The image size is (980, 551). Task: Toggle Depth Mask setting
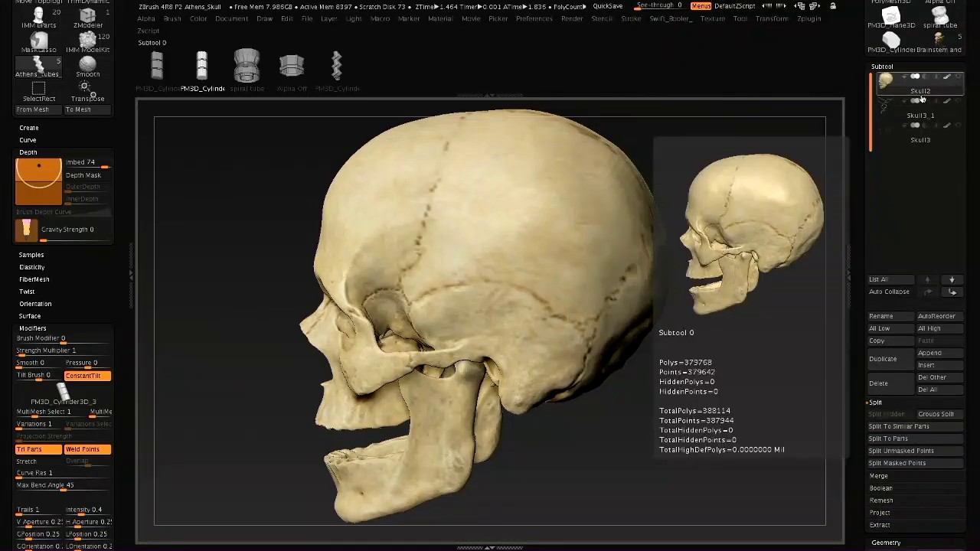[x=87, y=175]
